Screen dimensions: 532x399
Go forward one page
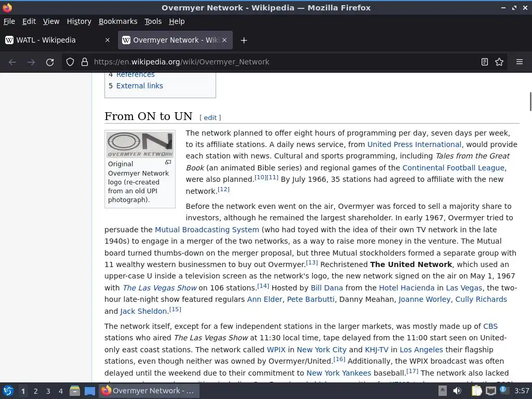click(x=31, y=62)
